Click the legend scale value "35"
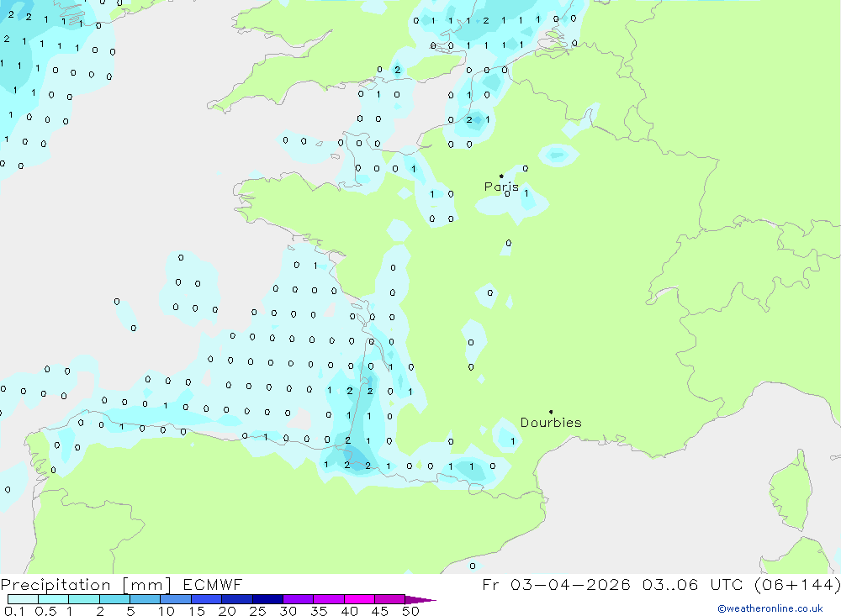The height and width of the screenshot is (616, 841). click(319, 611)
